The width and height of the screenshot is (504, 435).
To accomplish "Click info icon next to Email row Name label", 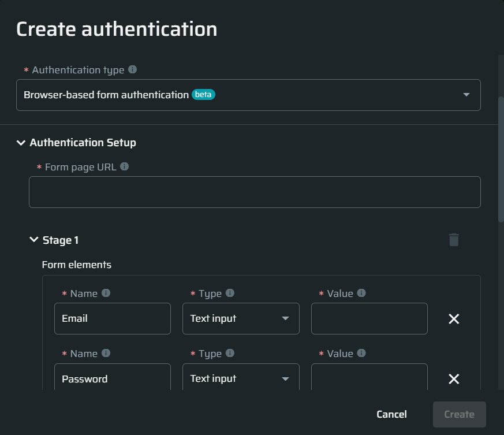I will [106, 293].
